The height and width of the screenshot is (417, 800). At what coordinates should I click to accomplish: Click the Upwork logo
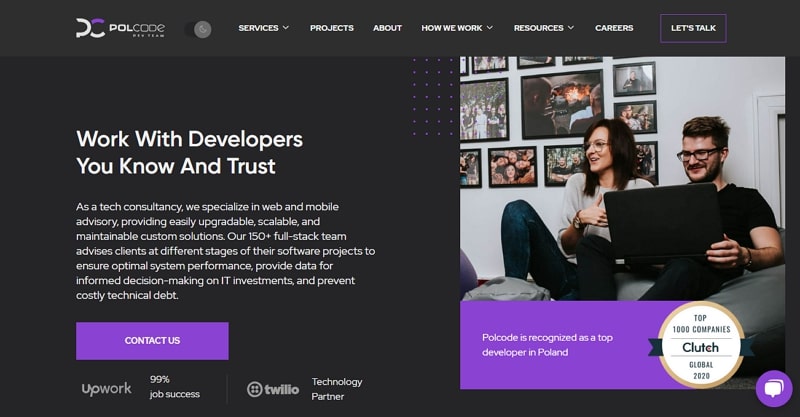pyautogui.click(x=107, y=388)
